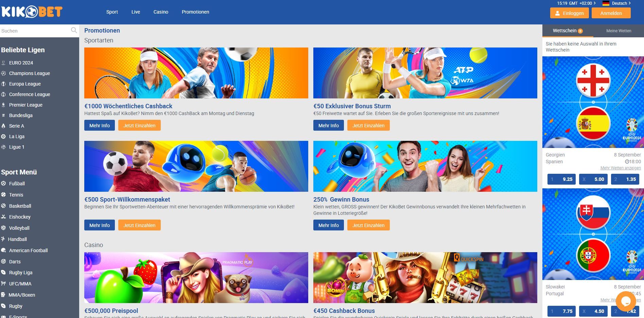
Task: Select odds 7.75 for Slowakei win
Action: tap(561, 311)
